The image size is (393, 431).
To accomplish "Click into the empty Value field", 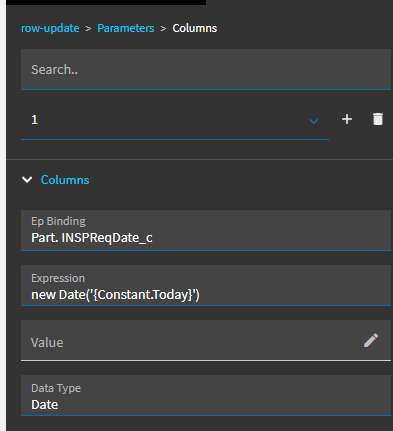I will coord(192,340).
